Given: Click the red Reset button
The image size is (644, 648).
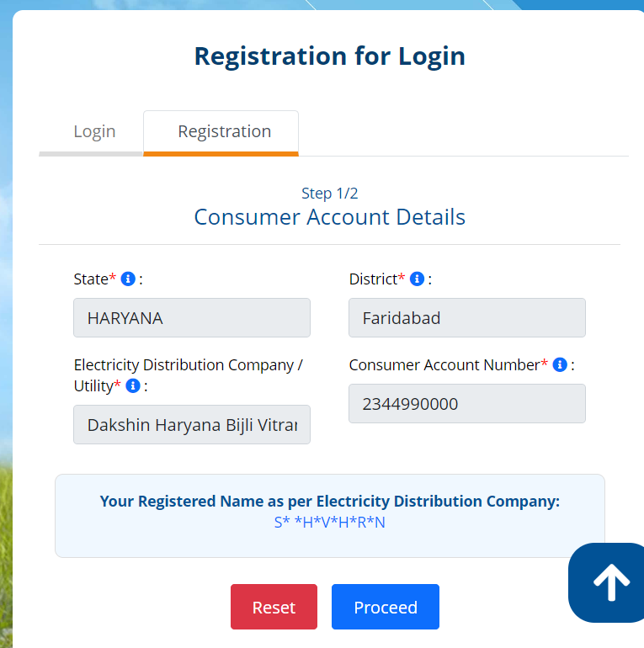Looking at the screenshot, I should 274,607.
